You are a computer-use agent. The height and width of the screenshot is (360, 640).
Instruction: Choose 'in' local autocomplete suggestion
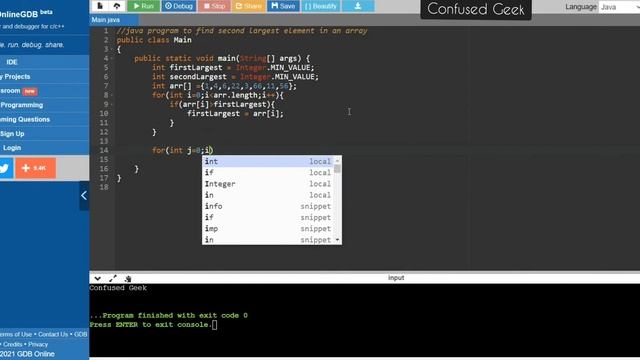[x=268, y=195]
